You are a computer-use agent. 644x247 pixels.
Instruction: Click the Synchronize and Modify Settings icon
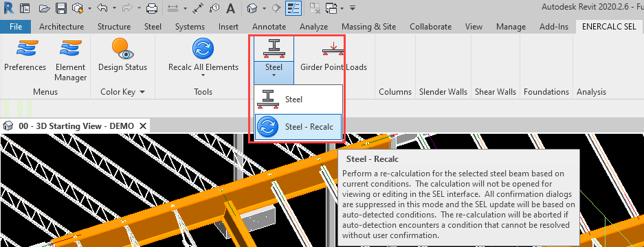coord(77,8)
